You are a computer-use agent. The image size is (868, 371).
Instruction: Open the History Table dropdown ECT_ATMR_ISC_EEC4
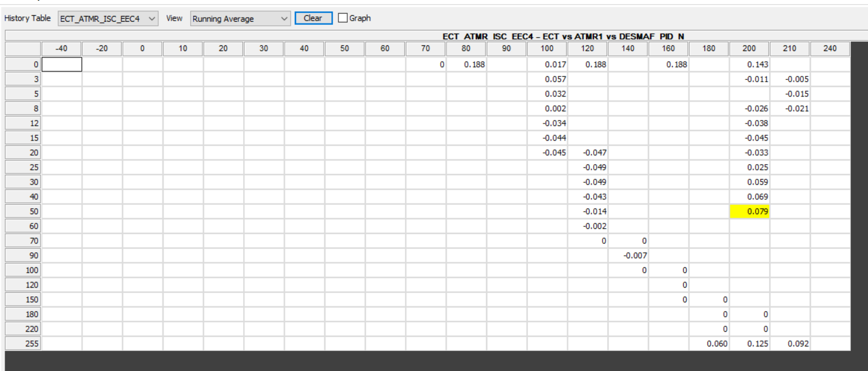click(108, 19)
